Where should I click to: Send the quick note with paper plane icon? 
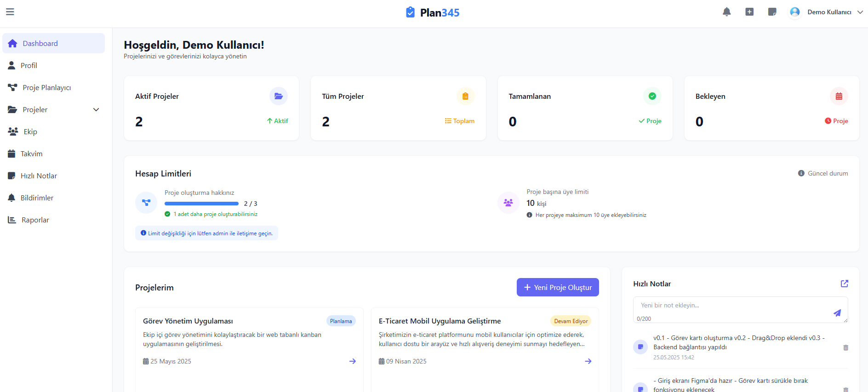tap(837, 313)
